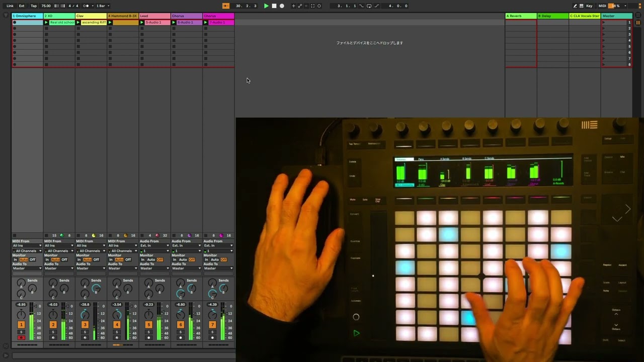Open quantization menu showing 1 Bar
Image resolution: width=644 pixels, height=362 pixels.
tap(102, 6)
